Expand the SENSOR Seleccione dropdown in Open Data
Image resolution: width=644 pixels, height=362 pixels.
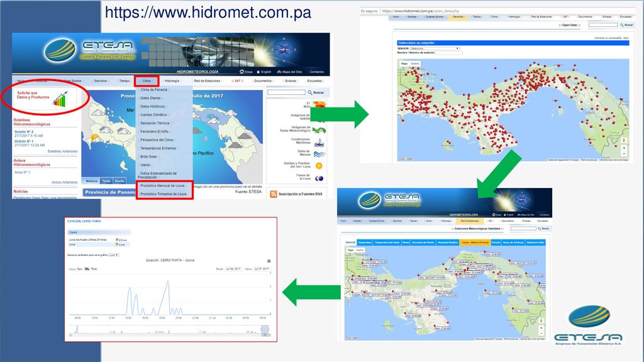click(x=435, y=48)
